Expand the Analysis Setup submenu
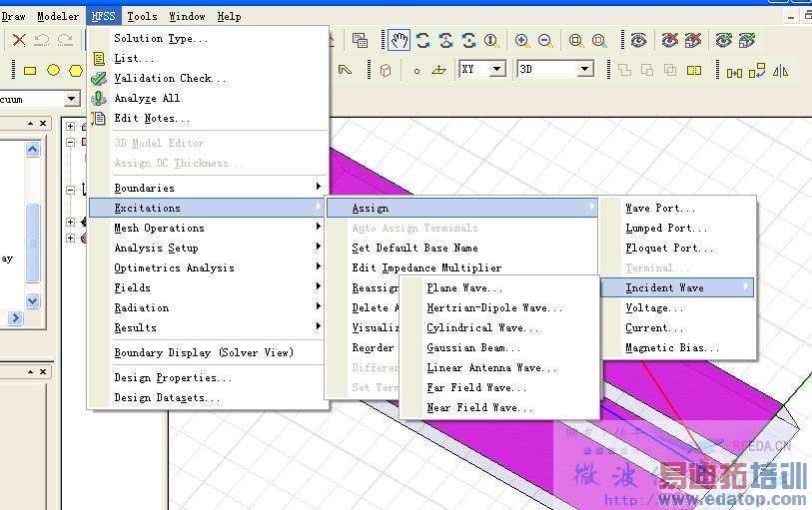Image resolution: width=812 pixels, height=510 pixels. 209,248
